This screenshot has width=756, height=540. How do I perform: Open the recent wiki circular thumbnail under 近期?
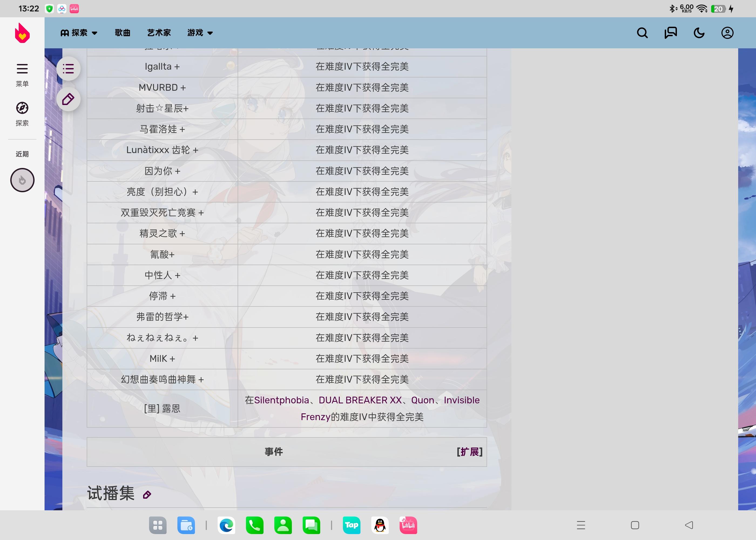(22, 180)
